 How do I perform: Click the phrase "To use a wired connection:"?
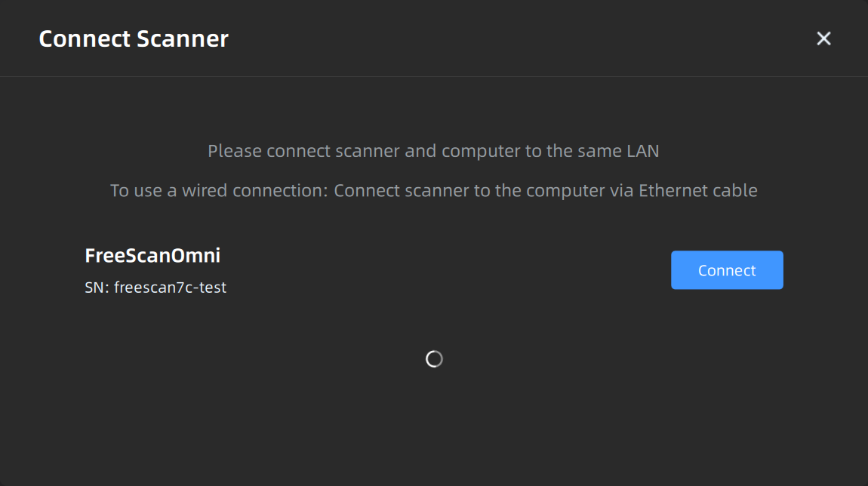click(x=219, y=190)
